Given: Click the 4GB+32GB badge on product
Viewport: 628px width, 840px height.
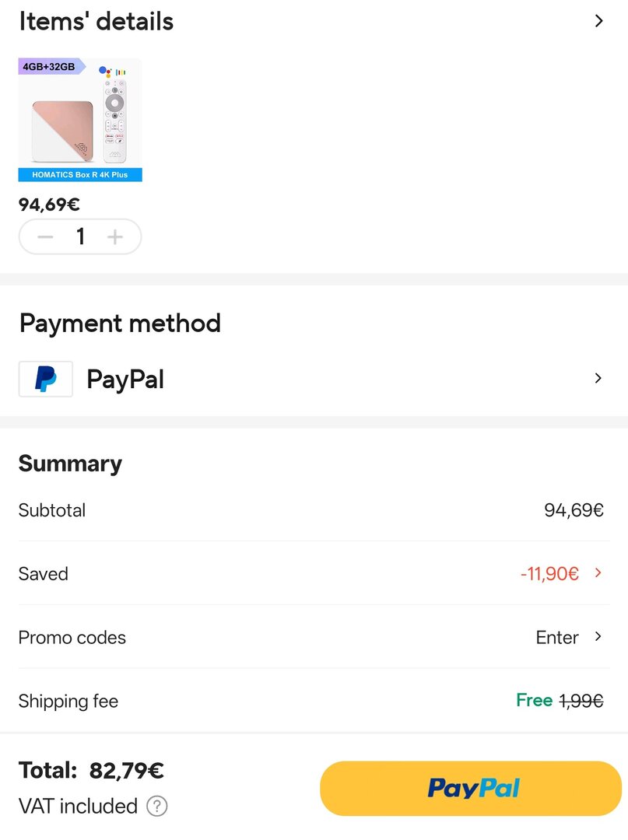Looking at the screenshot, I should click(49, 67).
